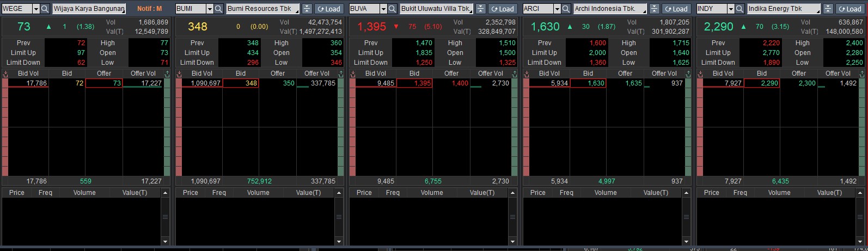Open the INDY ticker dropdown arrow
Screen dimensions: 868x251
tap(731, 9)
